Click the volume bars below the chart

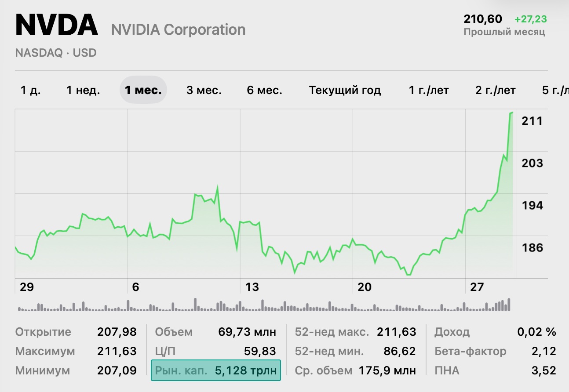pyautogui.click(x=264, y=306)
